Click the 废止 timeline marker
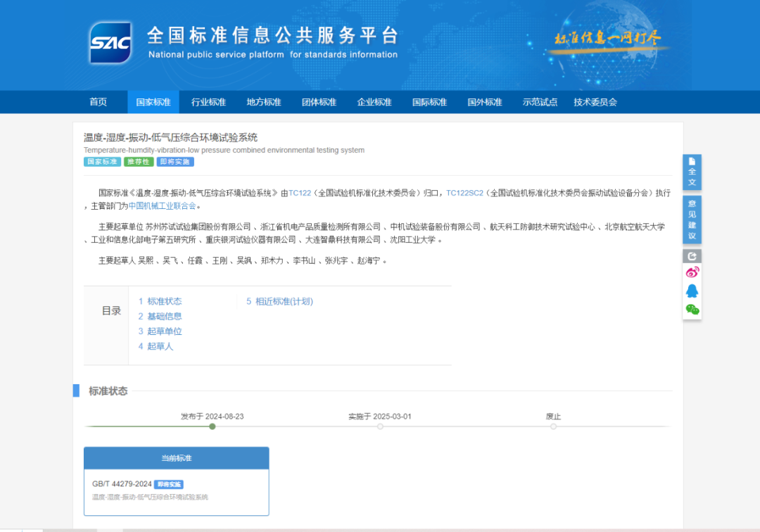This screenshot has width=760, height=532. pos(553,426)
